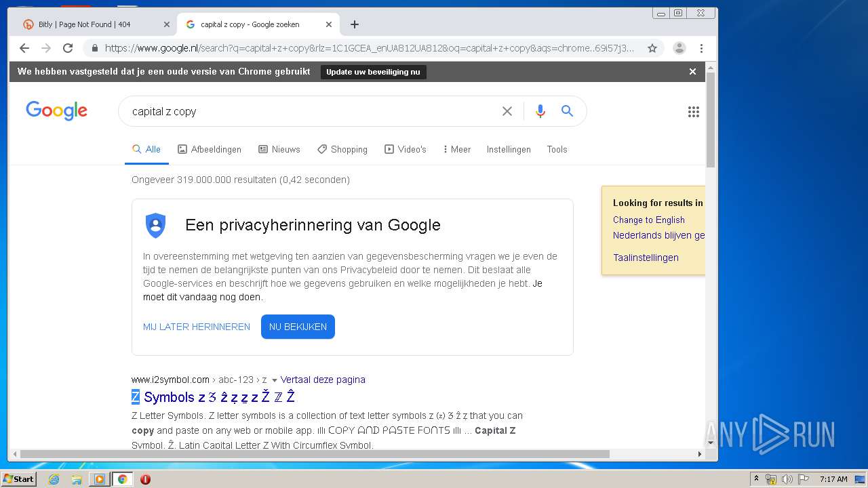The height and width of the screenshot is (488, 868).
Task: Submit search with the magnifier icon
Action: 568,111
